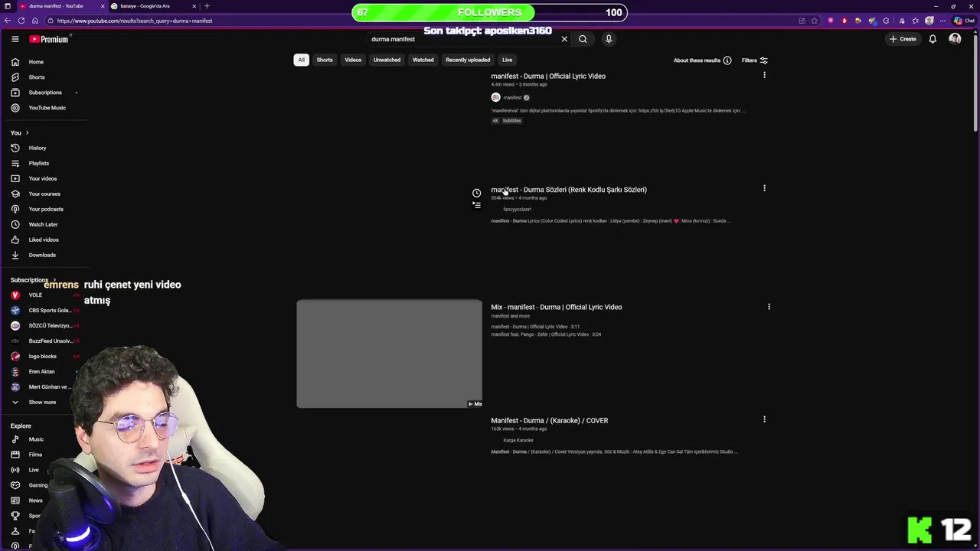Click the Mix playlist thumbnail

point(390,354)
